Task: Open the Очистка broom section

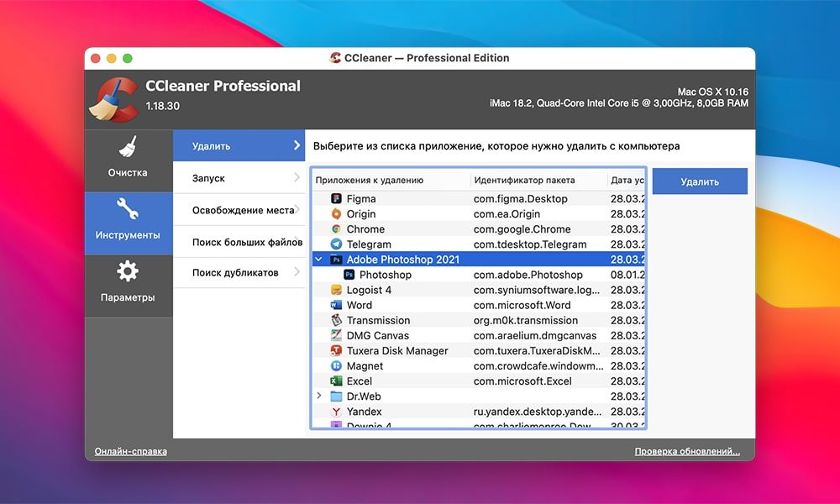Action: click(128, 158)
